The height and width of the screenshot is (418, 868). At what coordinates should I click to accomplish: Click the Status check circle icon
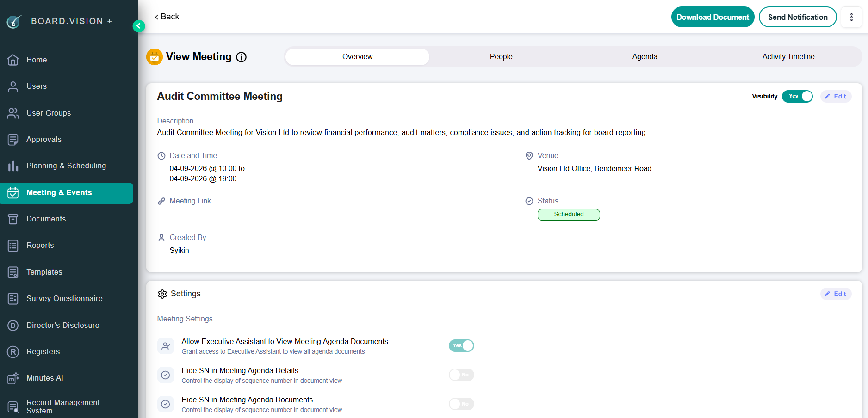pos(529,201)
